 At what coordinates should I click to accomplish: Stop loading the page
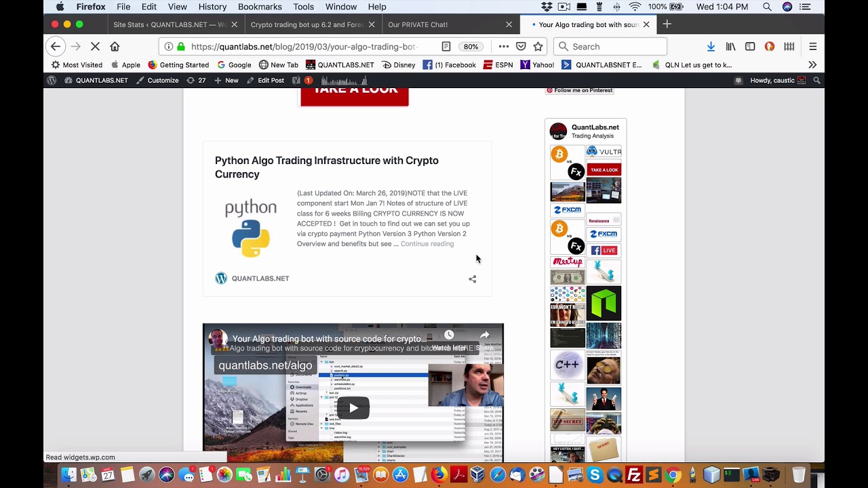click(95, 47)
